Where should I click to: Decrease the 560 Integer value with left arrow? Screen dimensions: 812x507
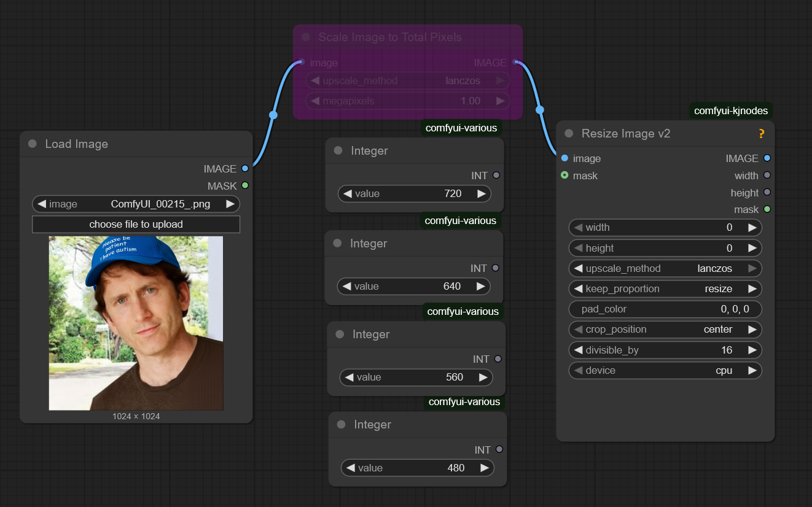[349, 377]
